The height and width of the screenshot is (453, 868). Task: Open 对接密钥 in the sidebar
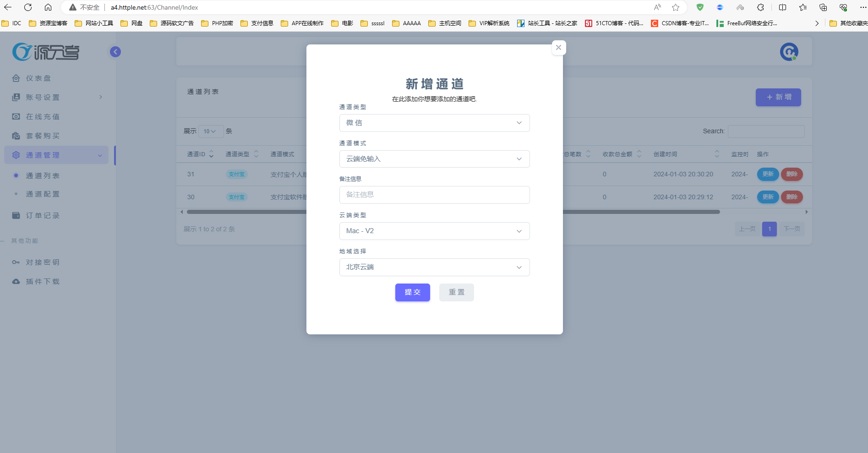[x=43, y=262]
